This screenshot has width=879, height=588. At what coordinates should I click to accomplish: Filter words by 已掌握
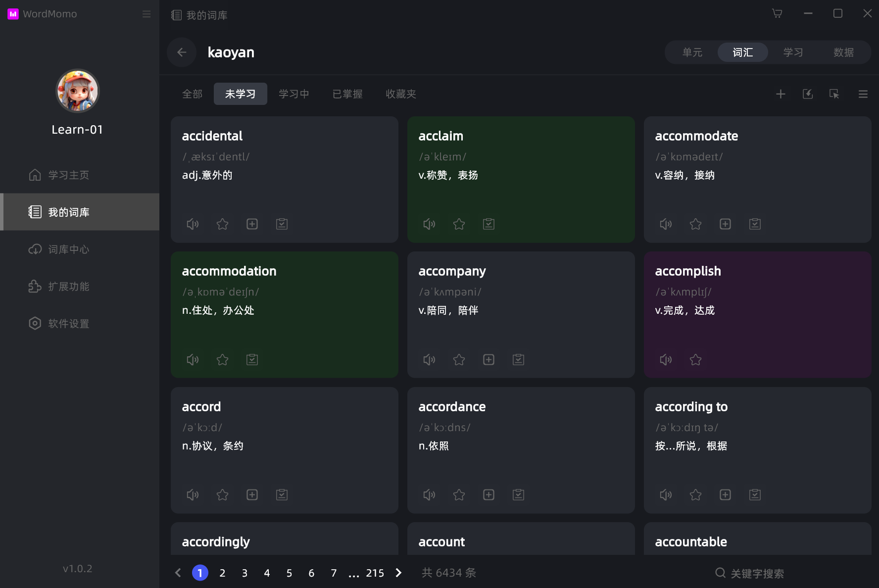pyautogui.click(x=347, y=94)
